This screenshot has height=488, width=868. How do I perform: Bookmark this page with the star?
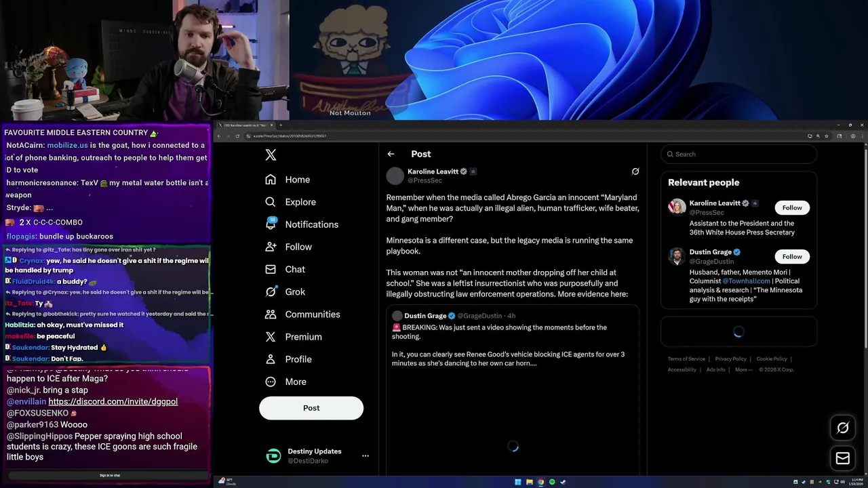coord(826,136)
